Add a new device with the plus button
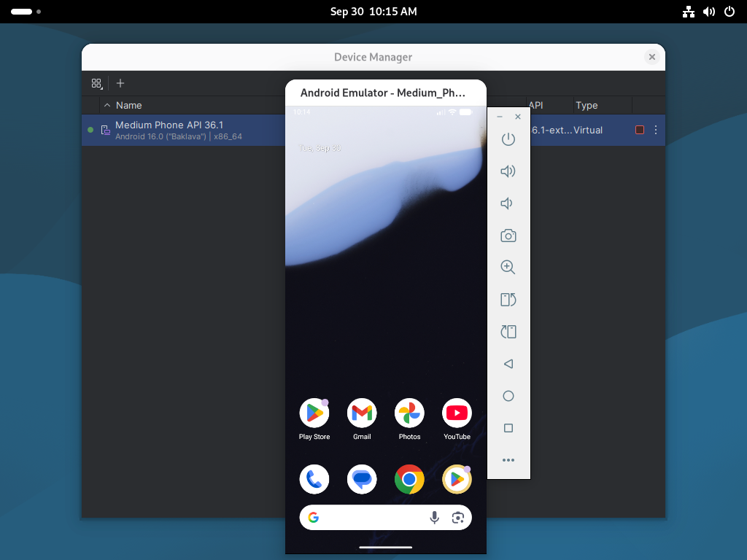 tap(120, 83)
